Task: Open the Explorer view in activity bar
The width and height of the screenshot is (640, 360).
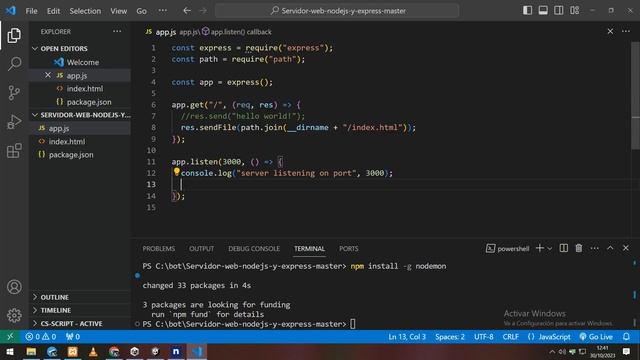Action: pyautogui.click(x=14, y=36)
